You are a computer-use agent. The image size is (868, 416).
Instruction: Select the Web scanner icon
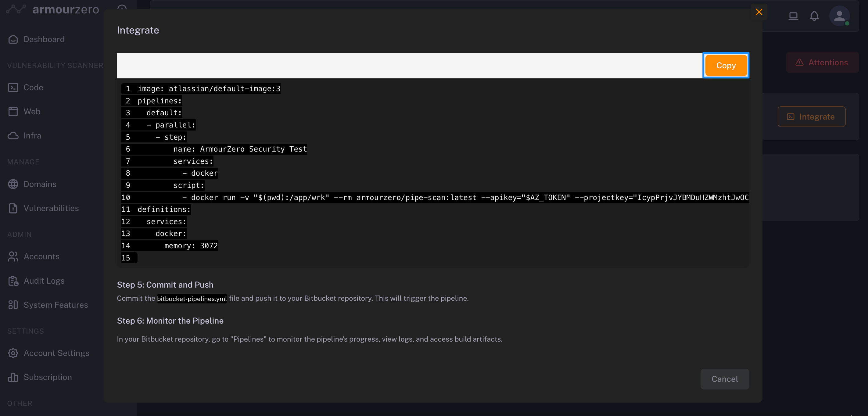[13, 112]
